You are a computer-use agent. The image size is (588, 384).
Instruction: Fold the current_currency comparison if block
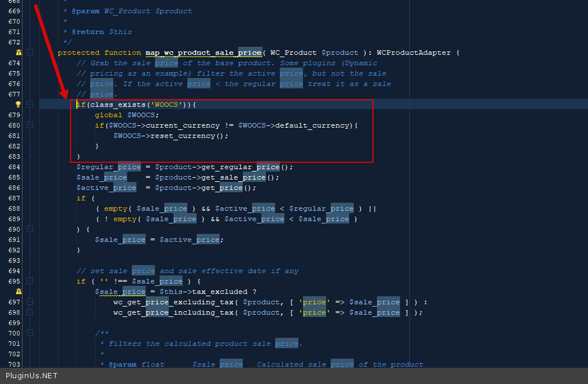[x=29, y=125]
